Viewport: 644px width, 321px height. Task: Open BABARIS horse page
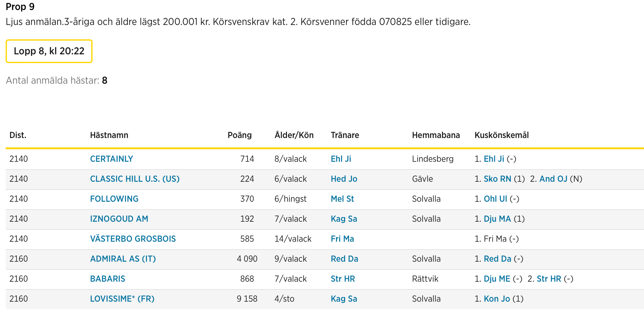coord(108,279)
